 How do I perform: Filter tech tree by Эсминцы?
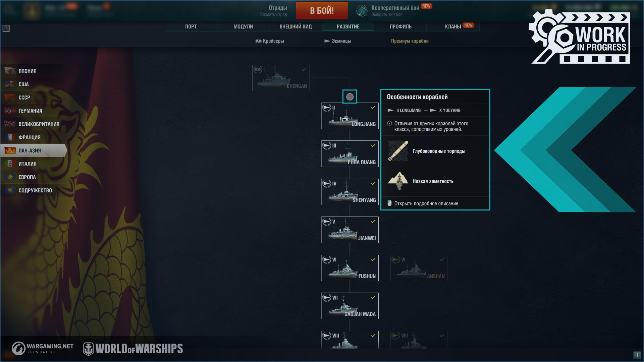click(x=338, y=41)
